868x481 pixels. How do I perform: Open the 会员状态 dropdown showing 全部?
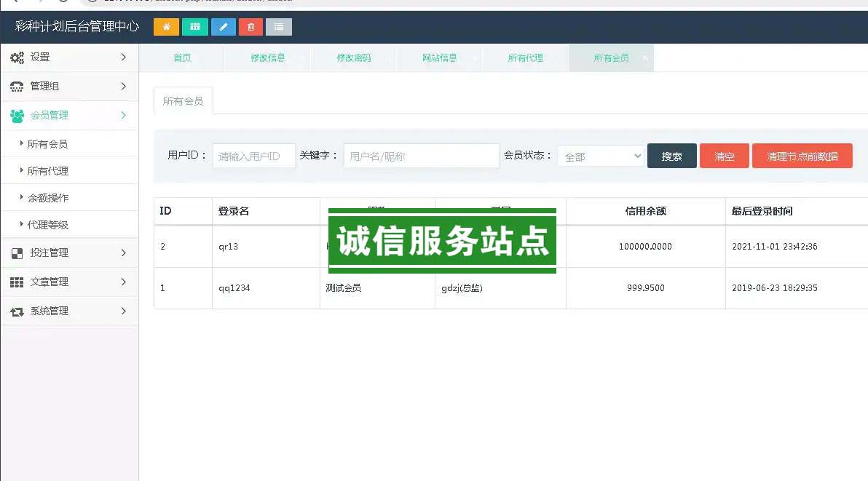601,156
